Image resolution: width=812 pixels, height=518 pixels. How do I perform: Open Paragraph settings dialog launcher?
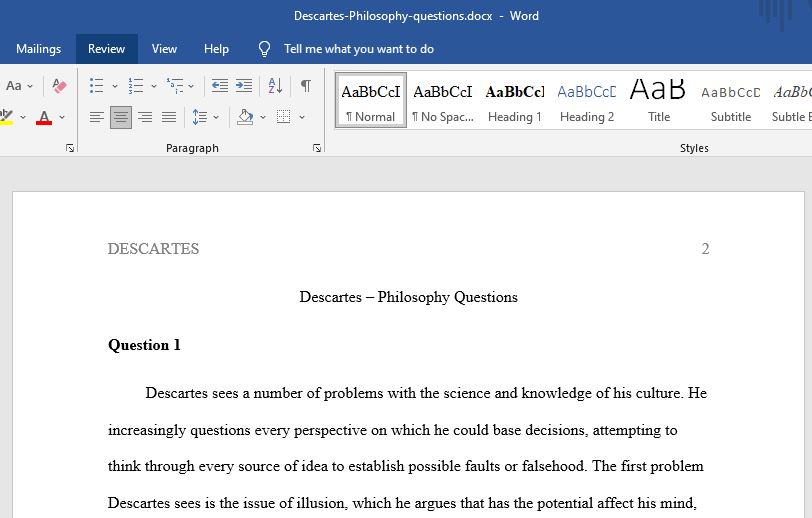pos(317,149)
